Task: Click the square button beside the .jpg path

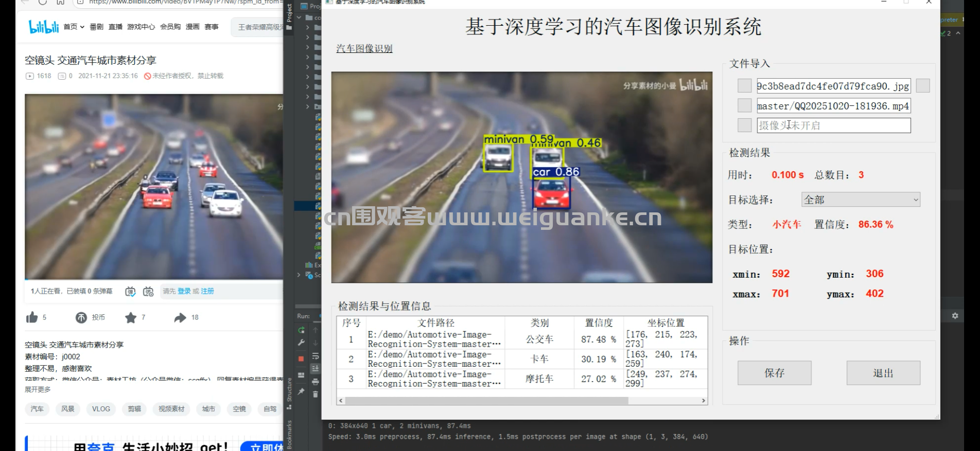Action: [744, 86]
